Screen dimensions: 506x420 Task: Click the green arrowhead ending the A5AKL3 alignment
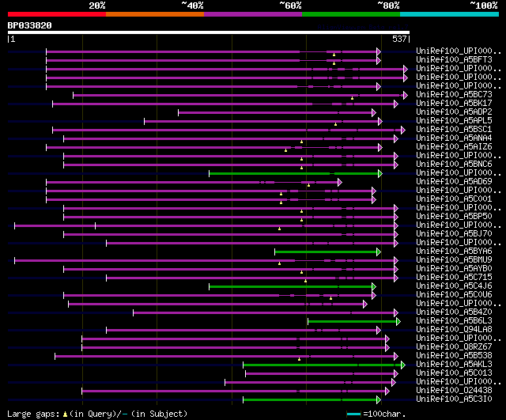(403, 365)
